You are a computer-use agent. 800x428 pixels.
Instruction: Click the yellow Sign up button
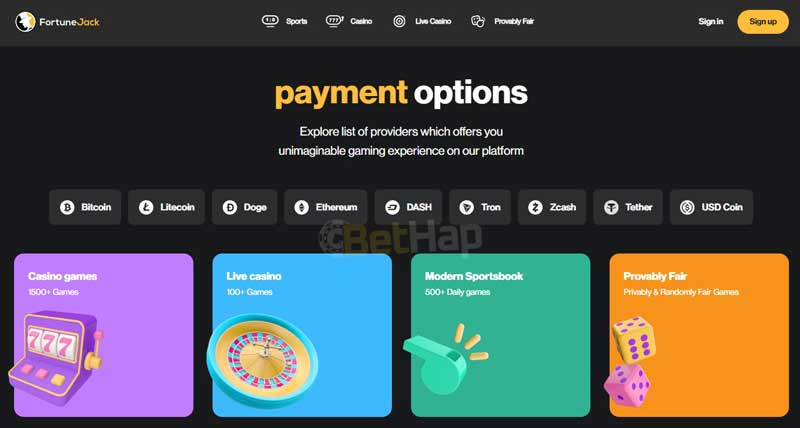763,21
